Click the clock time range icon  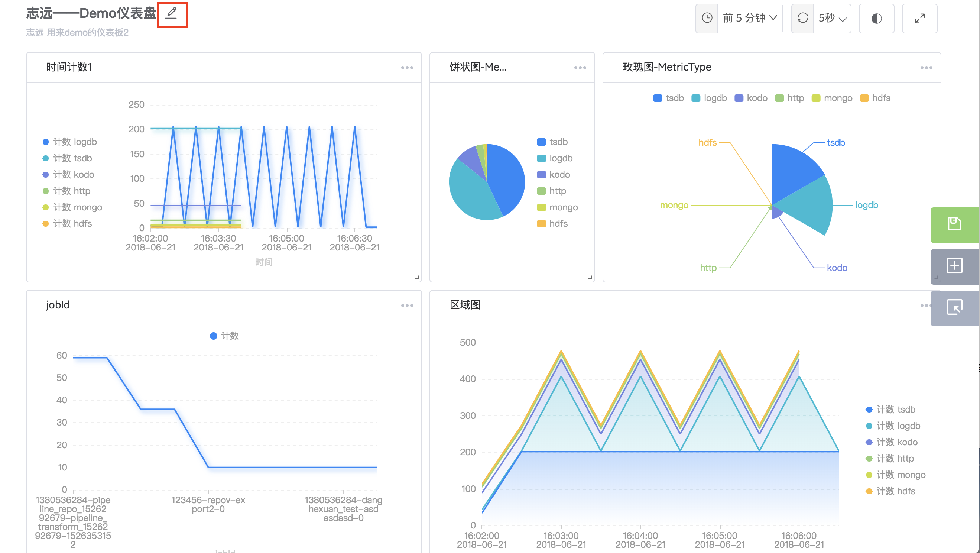tap(707, 18)
